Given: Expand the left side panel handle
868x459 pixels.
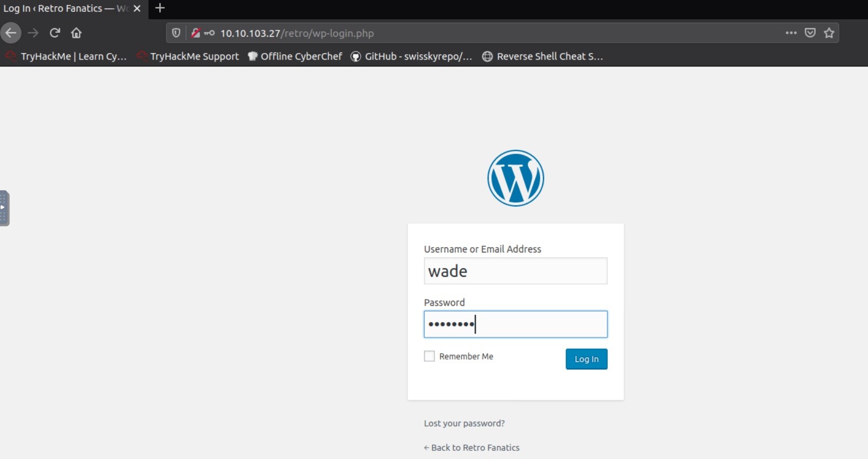Looking at the screenshot, I should [4, 208].
